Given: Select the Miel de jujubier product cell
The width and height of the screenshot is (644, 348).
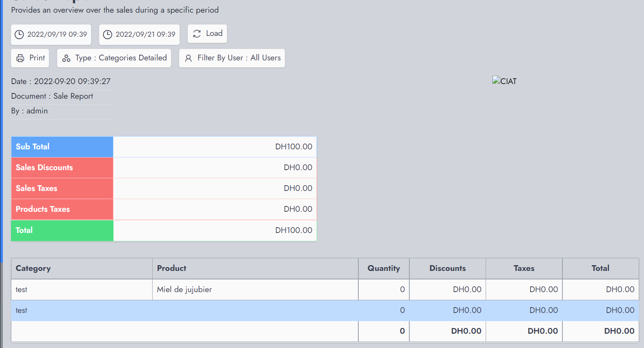Looking at the screenshot, I should coord(255,290).
